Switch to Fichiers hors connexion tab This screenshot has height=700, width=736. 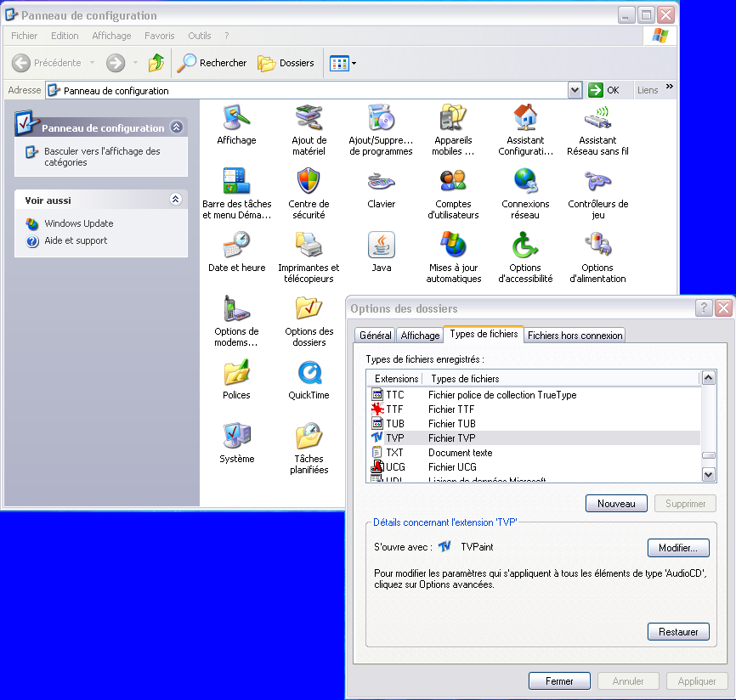click(575, 336)
